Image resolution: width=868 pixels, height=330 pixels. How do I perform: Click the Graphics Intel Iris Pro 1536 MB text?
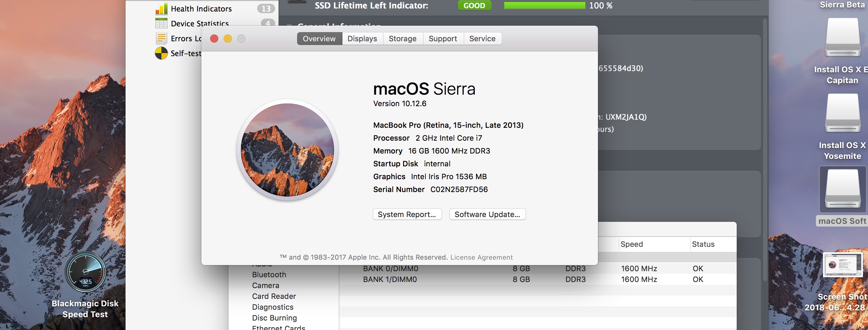tap(430, 176)
